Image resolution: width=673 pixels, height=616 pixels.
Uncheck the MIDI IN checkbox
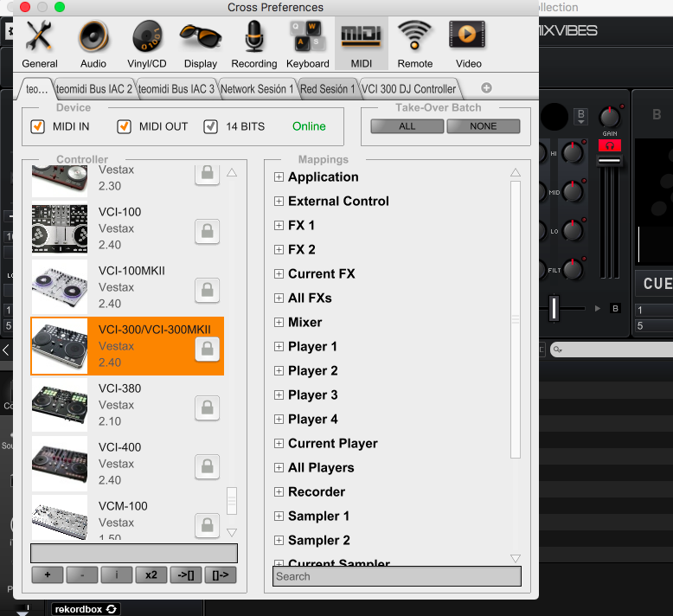(x=38, y=126)
